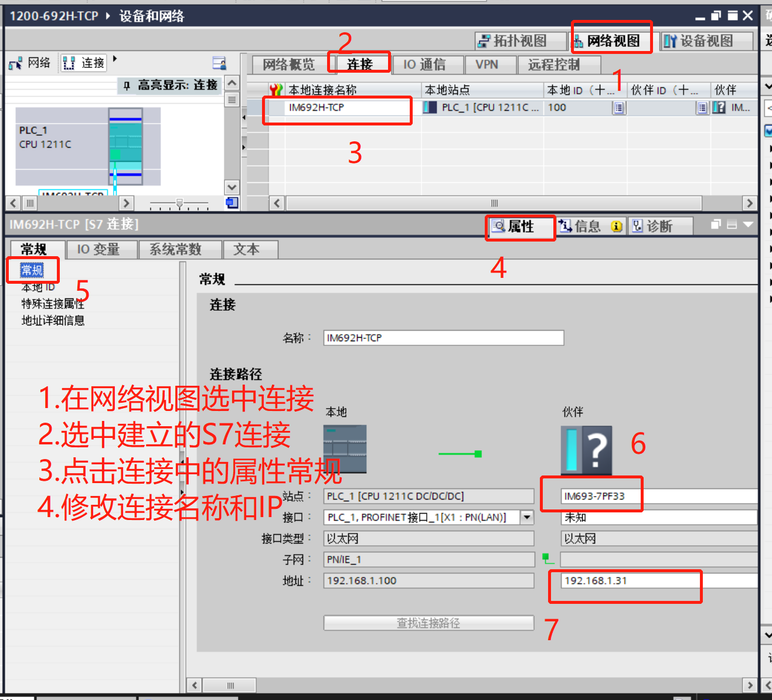
Task: Click the inspector layout icon beside the float icon
Action: tap(732, 224)
